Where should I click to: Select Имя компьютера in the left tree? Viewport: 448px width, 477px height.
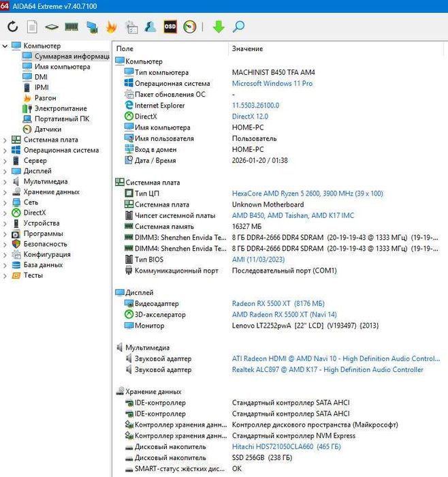[63, 67]
